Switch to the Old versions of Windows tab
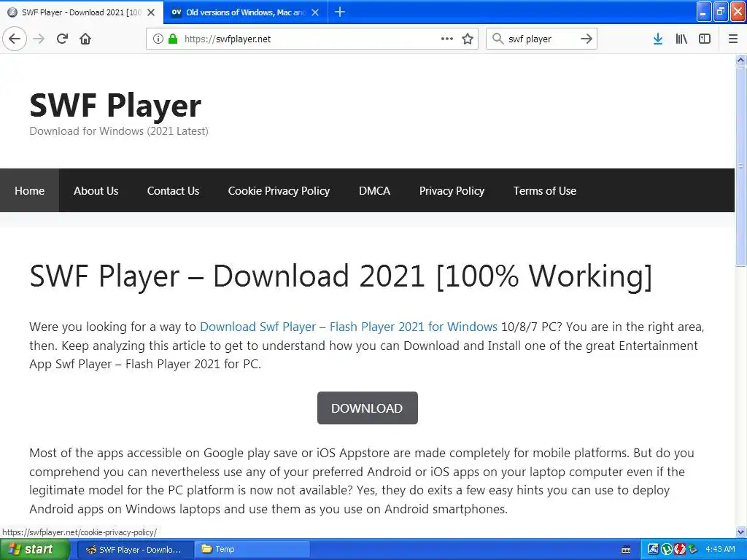 [245, 12]
